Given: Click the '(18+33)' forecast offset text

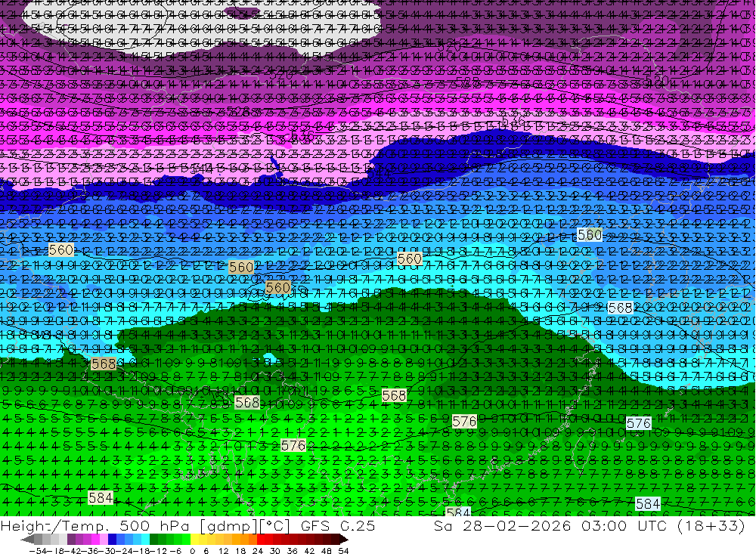Looking at the screenshot, I should point(711,525).
